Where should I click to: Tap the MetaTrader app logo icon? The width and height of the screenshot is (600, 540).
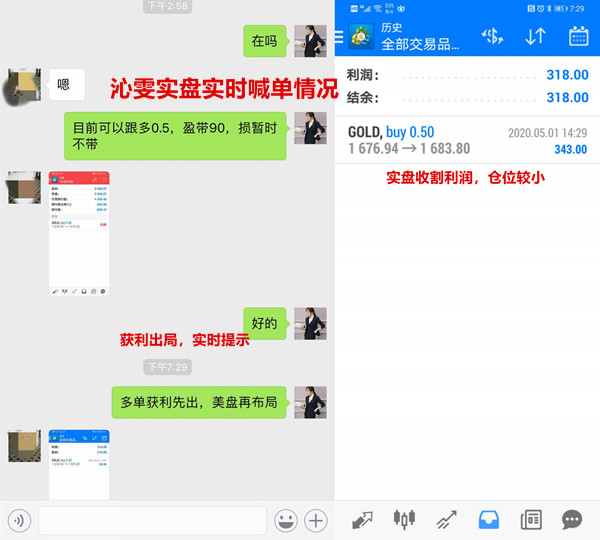(361, 36)
